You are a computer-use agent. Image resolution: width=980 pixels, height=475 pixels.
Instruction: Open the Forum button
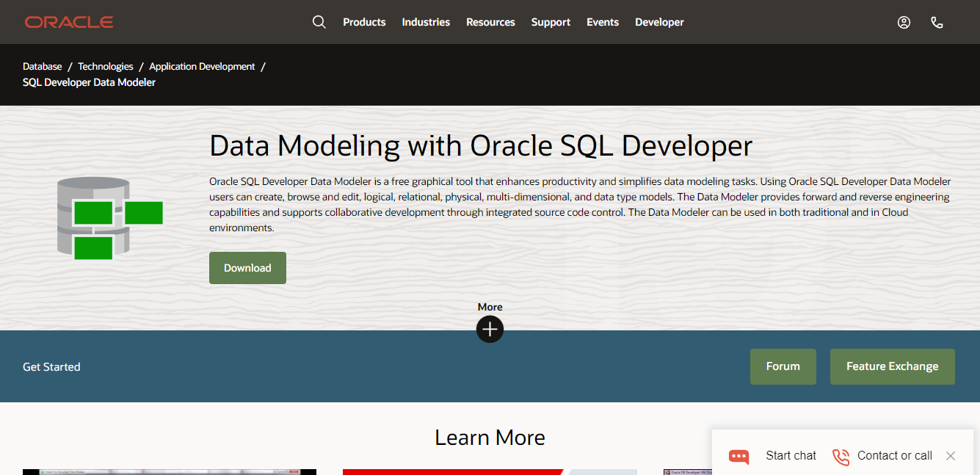coord(783,366)
